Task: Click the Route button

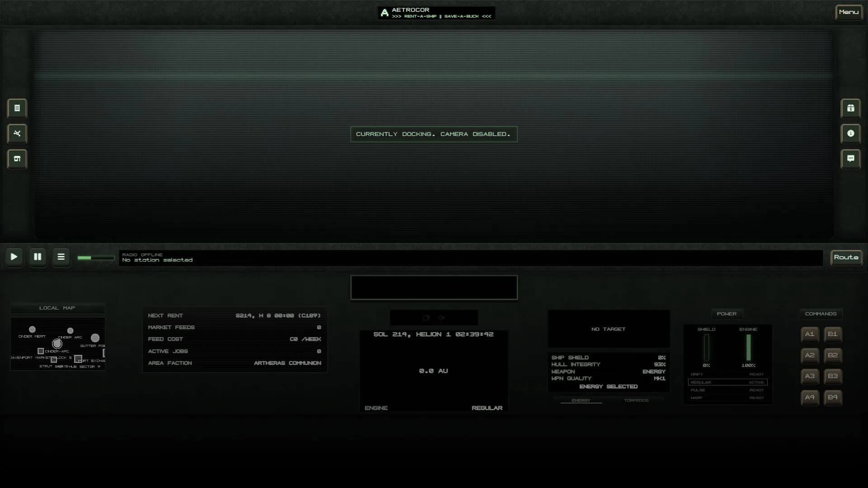Action: (846, 258)
